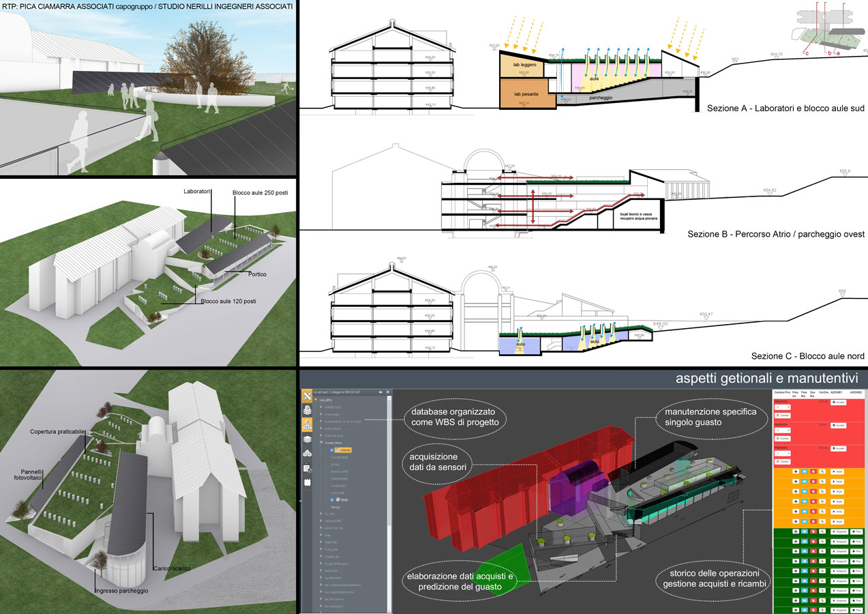Click the magnifier icon in the sixth orange row
868x614 pixels.
(x=822, y=521)
